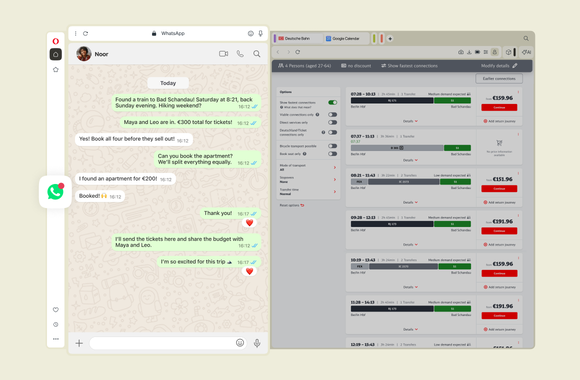
Task: Add return journey for the 09:28 connection
Action: pyautogui.click(x=499, y=245)
